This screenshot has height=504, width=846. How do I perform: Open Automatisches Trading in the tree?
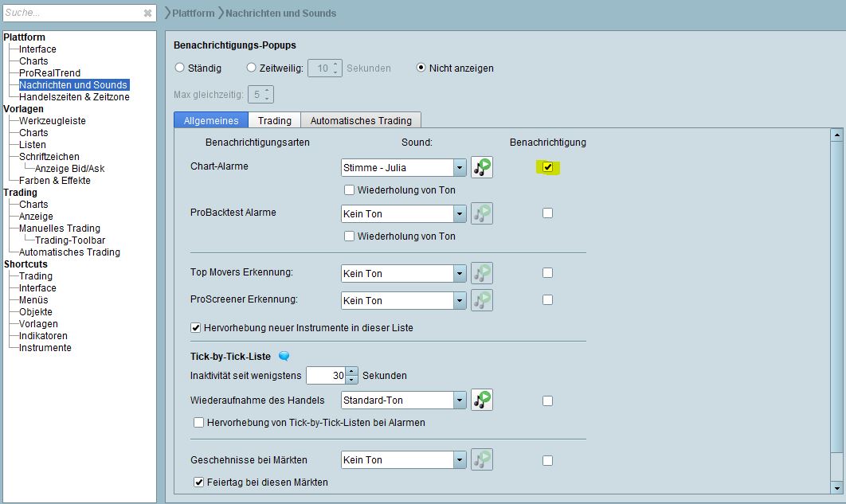69,252
